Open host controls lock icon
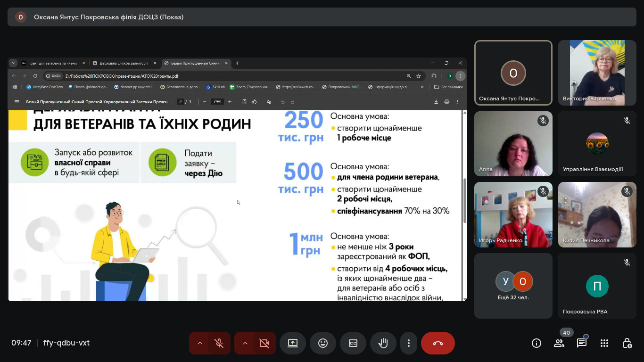 [627, 343]
